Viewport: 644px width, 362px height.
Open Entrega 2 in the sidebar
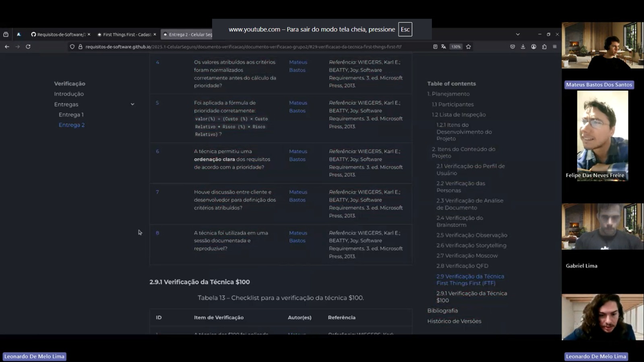(72, 125)
